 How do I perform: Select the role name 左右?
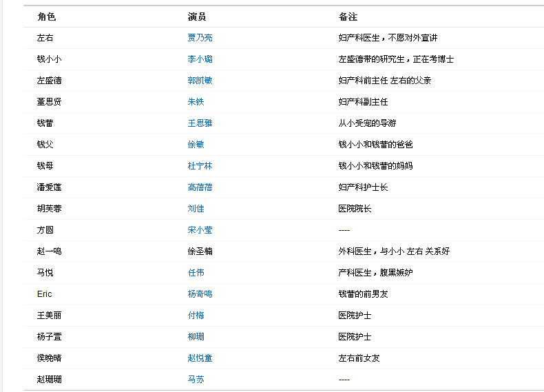(x=45, y=37)
